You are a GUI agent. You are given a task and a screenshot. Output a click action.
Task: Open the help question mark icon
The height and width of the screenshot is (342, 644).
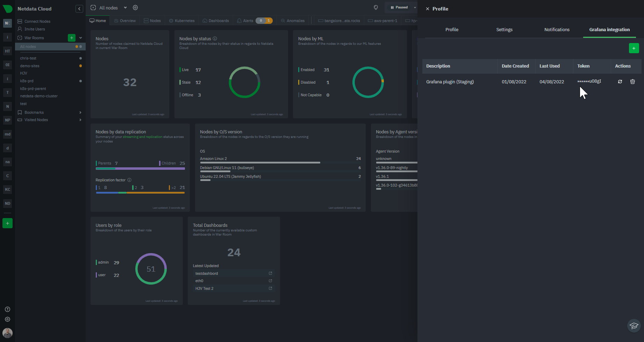point(7,309)
